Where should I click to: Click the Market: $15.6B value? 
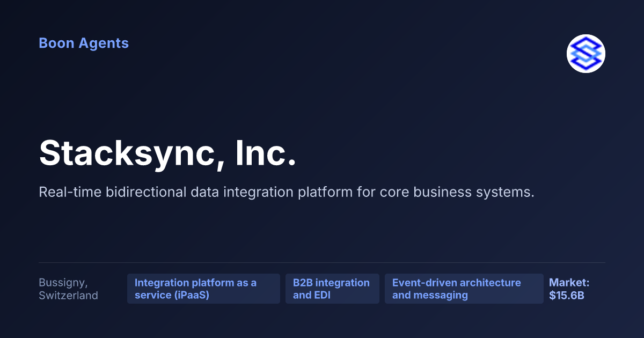(x=569, y=289)
